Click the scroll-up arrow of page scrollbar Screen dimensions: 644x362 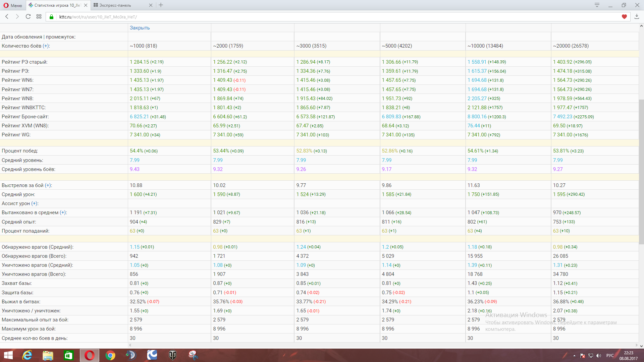coord(641,26)
